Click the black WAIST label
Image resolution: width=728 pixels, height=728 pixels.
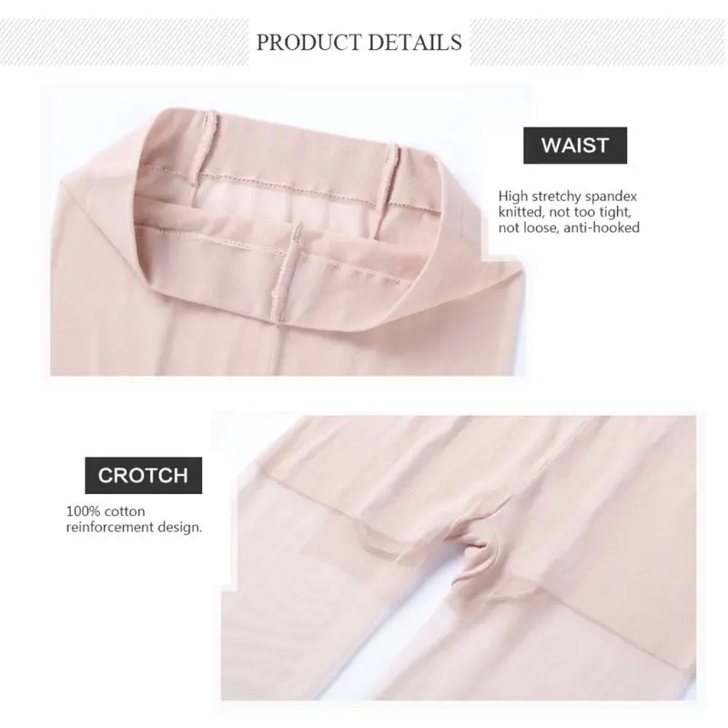pyautogui.click(x=575, y=146)
